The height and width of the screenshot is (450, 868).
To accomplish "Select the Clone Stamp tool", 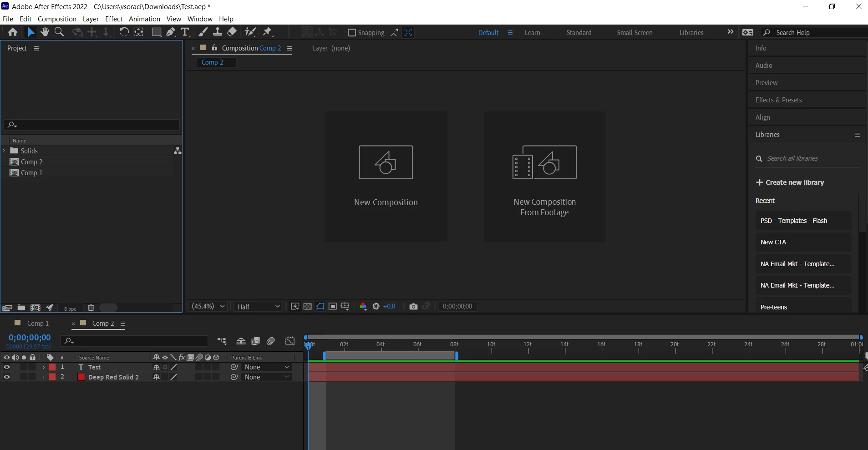I will (x=218, y=32).
